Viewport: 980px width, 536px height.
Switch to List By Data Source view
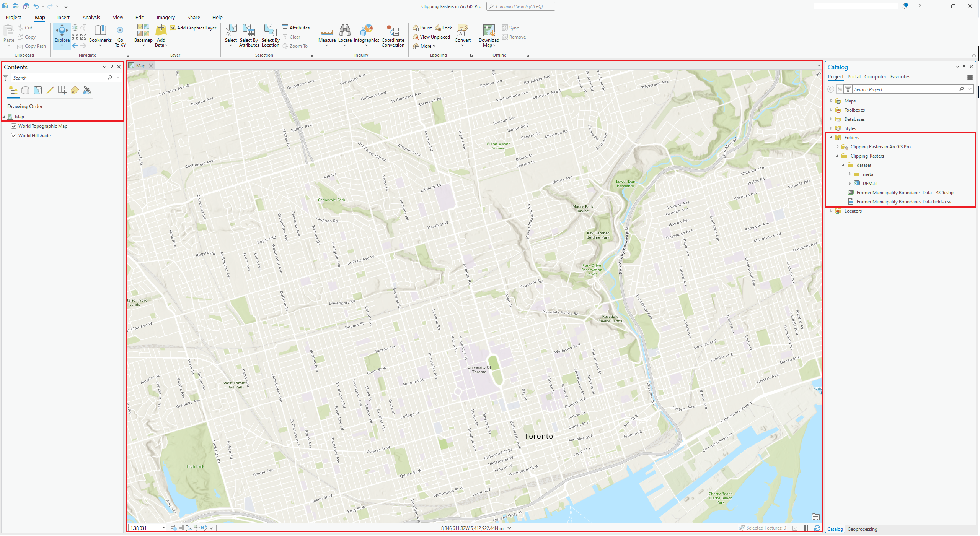[25, 91]
